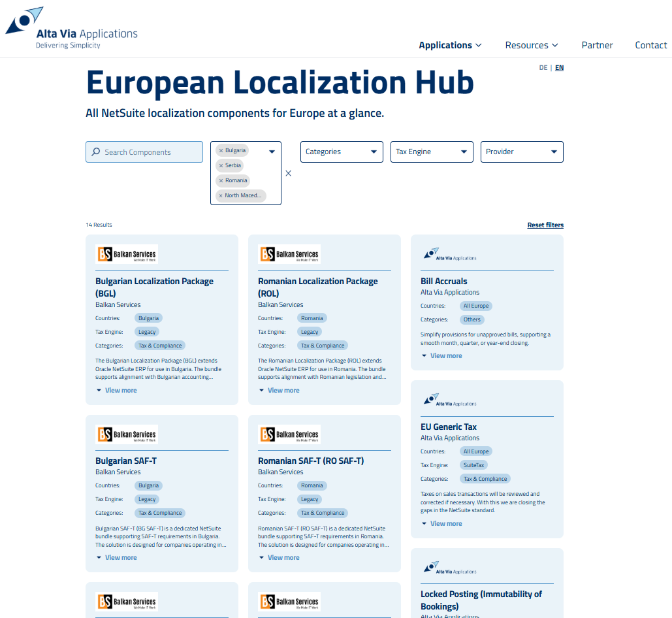Image resolution: width=672 pixels, height=618 pixels.
Task: Open the Applications menu
Action: pyautogui.click(x=450, y=45)
